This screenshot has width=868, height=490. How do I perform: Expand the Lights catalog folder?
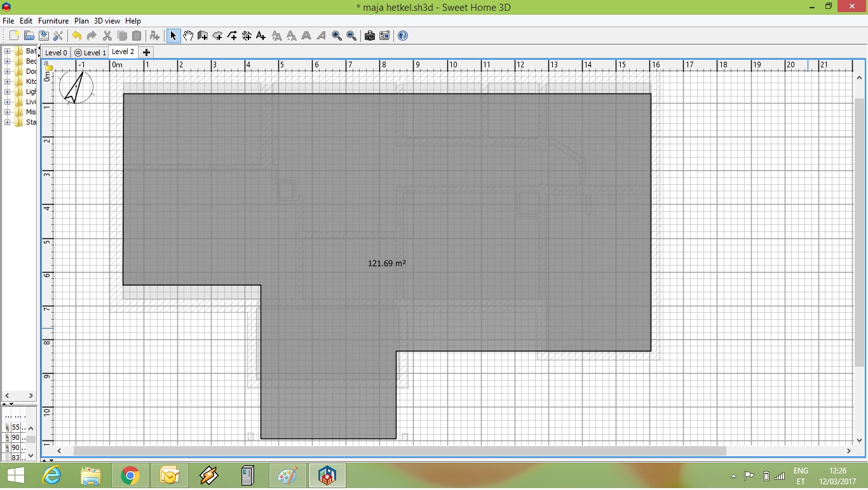pos(8,92)
